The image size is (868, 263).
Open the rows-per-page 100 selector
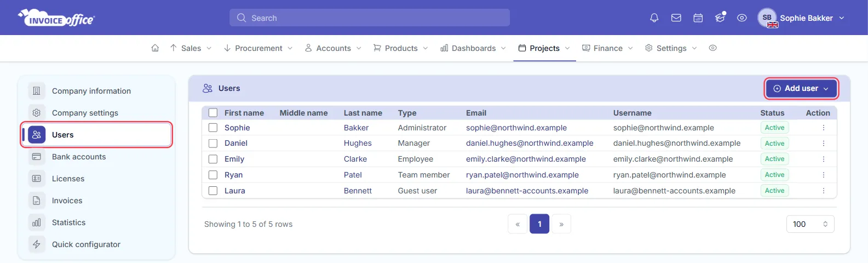pos(810,224)
